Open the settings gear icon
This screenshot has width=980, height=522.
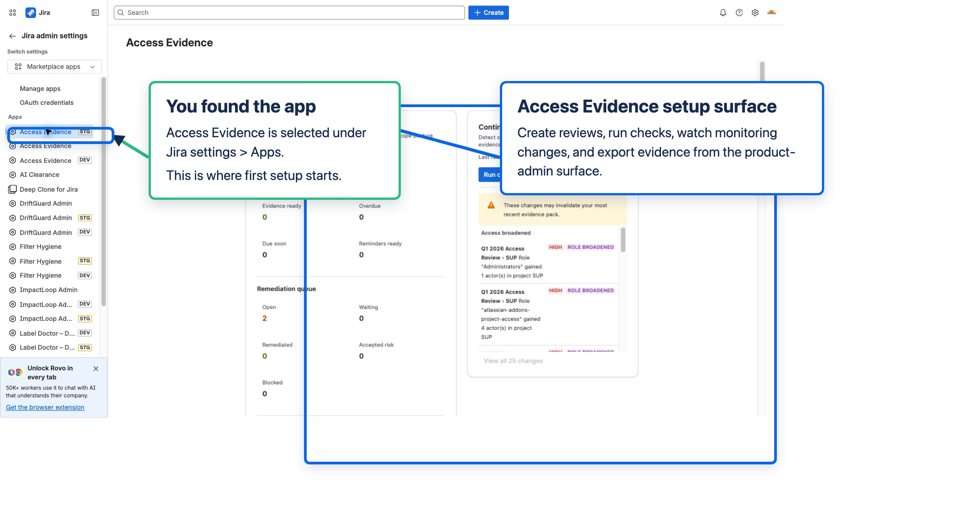[755, 13]
